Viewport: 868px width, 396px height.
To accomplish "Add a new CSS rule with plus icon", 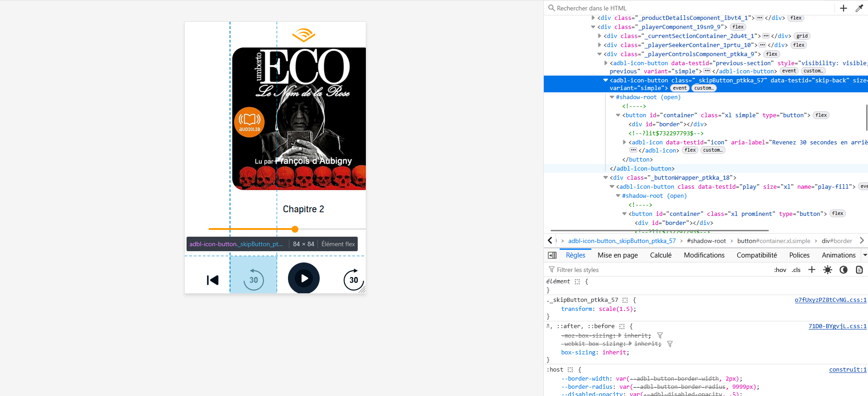I will (x=811, y=270).
